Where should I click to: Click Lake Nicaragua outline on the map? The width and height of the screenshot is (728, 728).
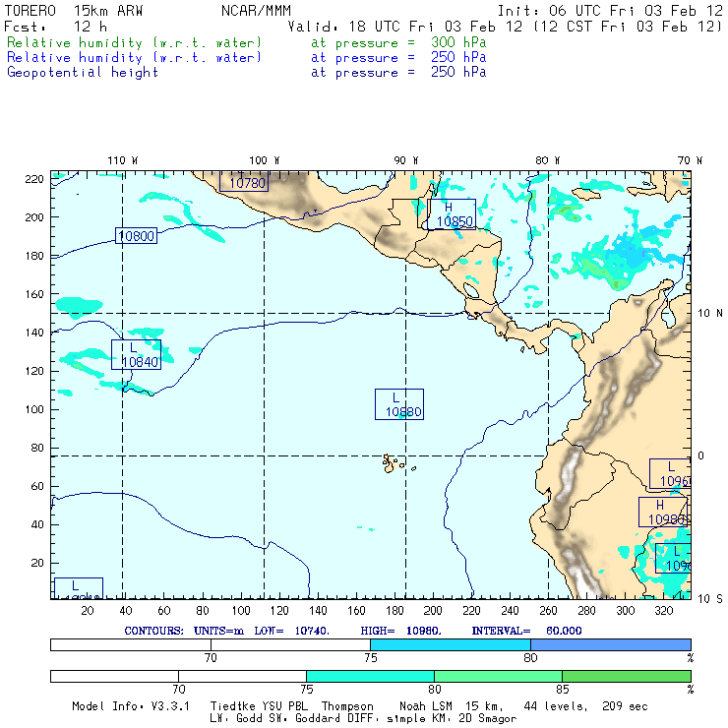[x=471, y=290]
